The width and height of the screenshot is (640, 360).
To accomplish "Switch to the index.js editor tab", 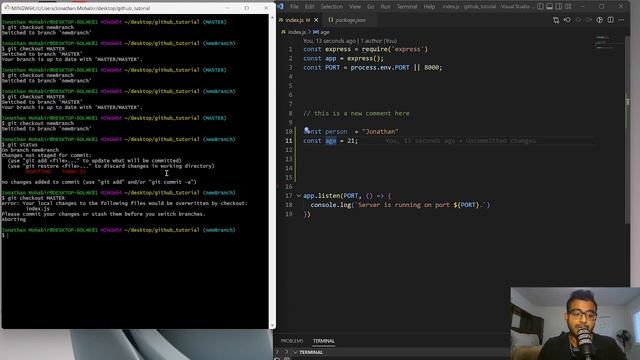I will (297, 20).
